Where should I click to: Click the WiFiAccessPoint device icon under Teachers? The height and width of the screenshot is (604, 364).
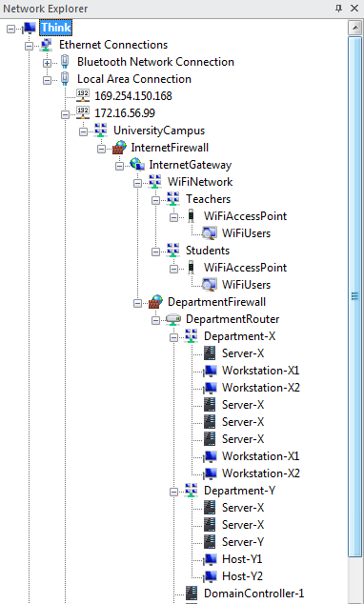tap(191, 216)
